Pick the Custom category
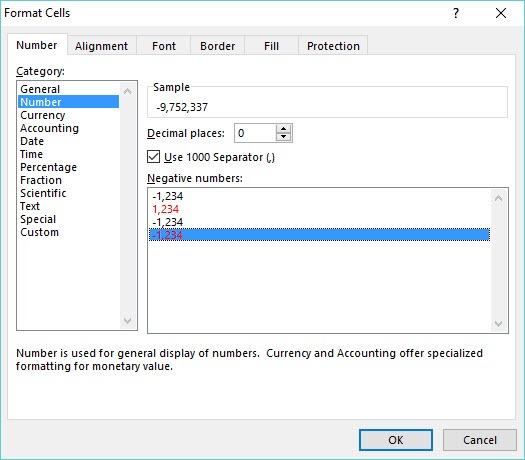The image size is (525, 460). click(x=39, y=232)
